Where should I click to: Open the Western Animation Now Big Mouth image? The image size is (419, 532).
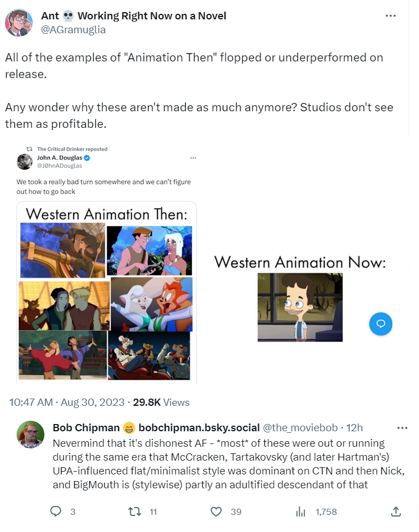300,307
